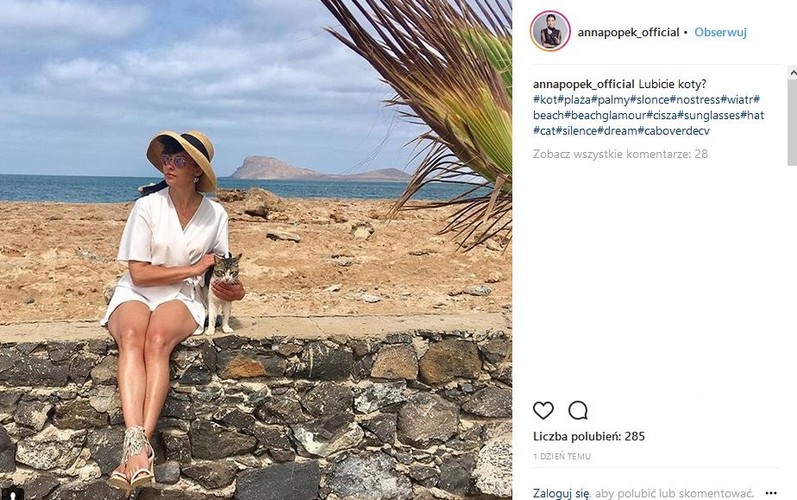Click the tagged people icon on photo
Viewport: 797px width, 500px height.
[x=12, y=493]
